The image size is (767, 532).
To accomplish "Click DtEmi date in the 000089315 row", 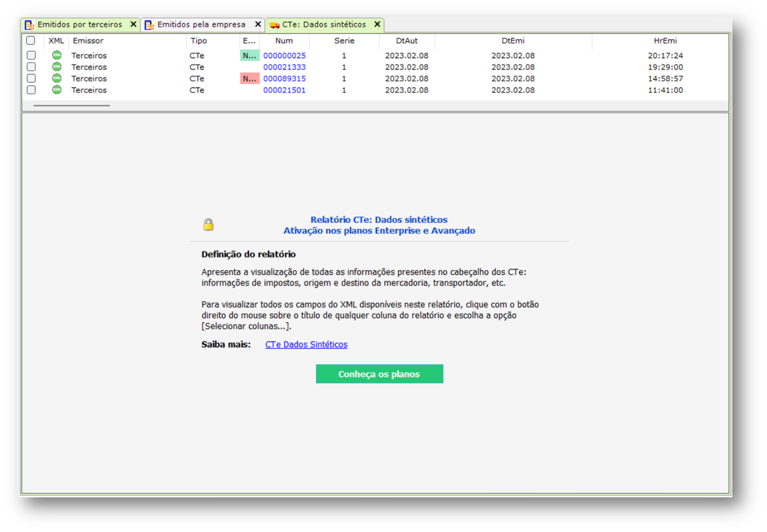I will click(513, 78).
